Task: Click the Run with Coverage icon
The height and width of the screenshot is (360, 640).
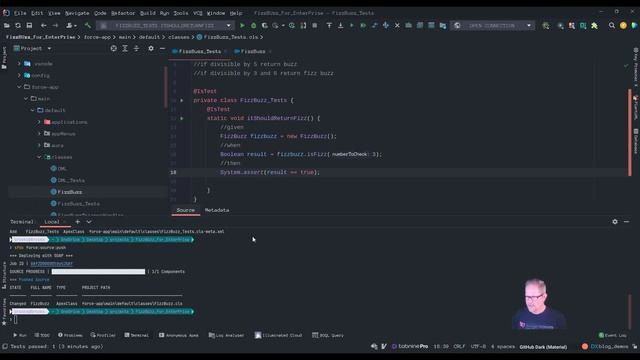Action: (264, 25)
